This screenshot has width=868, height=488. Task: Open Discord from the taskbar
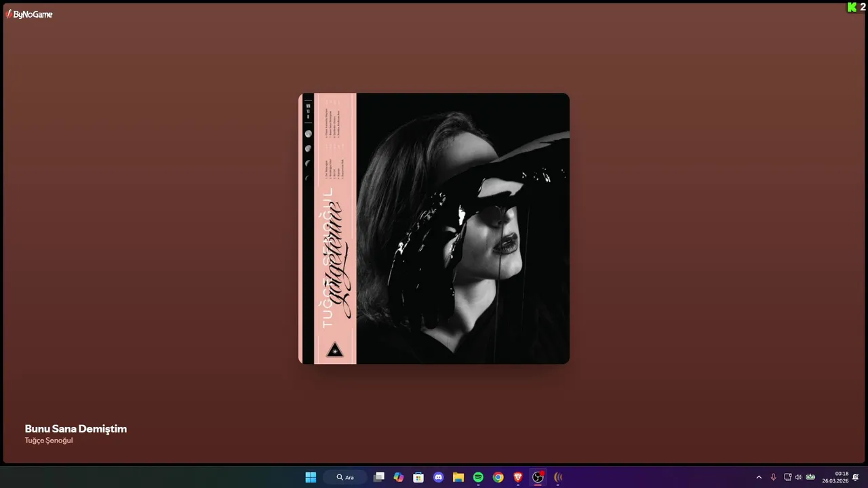[x=438, y=477]
